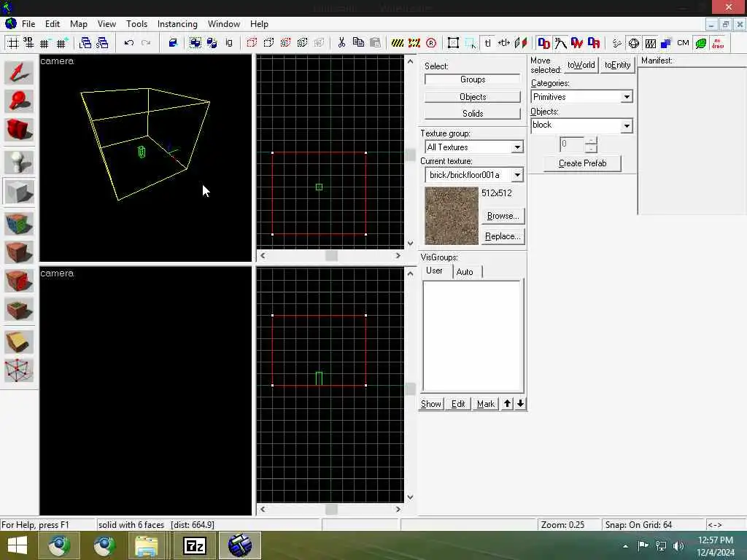The height and width of the screenshot is (560, 747).
Task: Click the bottom 2D view vertical scrollbar thumb
Action: tap(410, 389)
